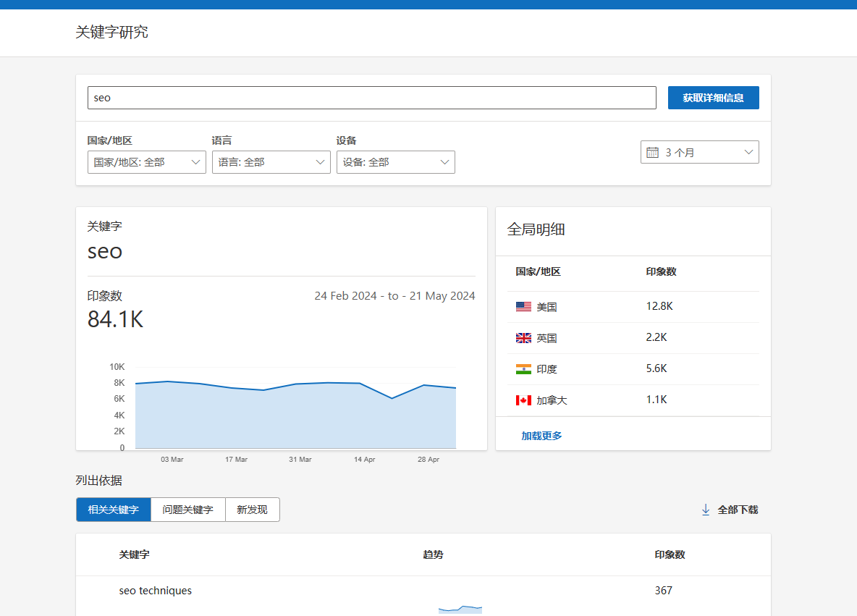Open the 设备: 全部 dropdown
The image size is (857, 616).
(396, 162)
